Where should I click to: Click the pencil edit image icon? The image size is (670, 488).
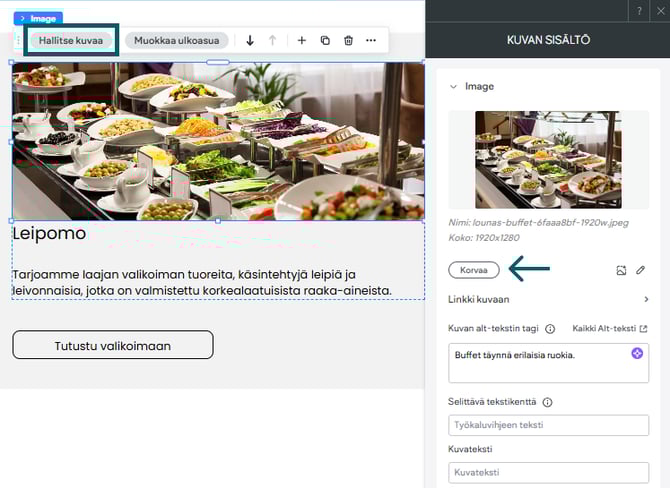pos(641,270)
